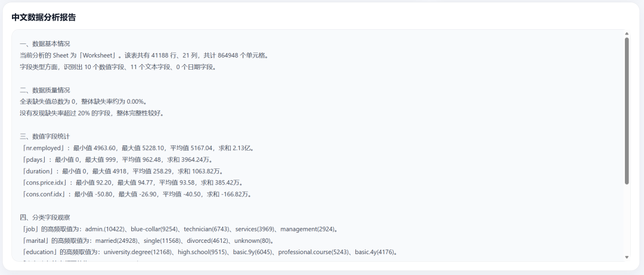Click the scroll up arrow of report panel
This screenshot has height=275, width=644.
pos(627,33)
